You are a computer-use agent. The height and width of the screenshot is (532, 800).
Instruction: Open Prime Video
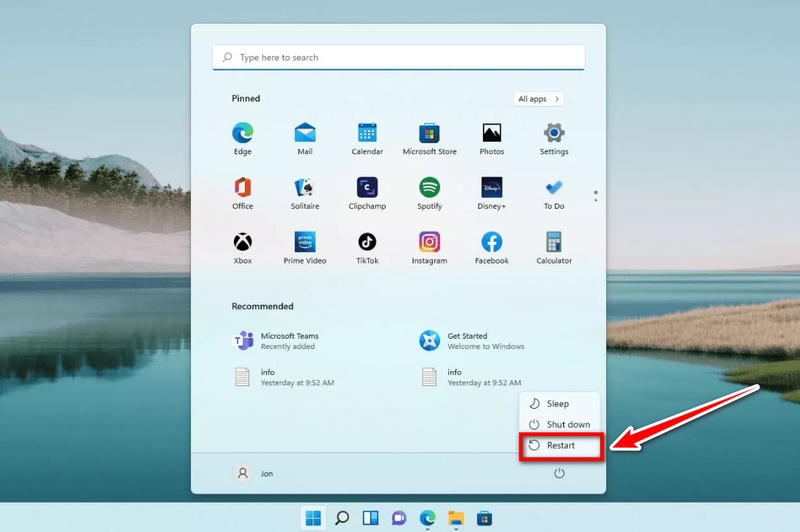305,248
